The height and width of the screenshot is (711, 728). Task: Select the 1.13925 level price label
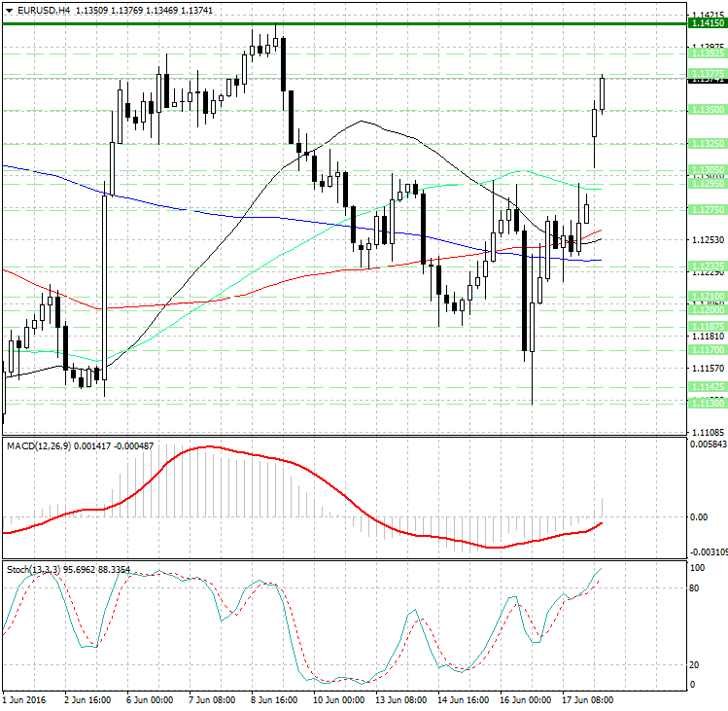708,53
